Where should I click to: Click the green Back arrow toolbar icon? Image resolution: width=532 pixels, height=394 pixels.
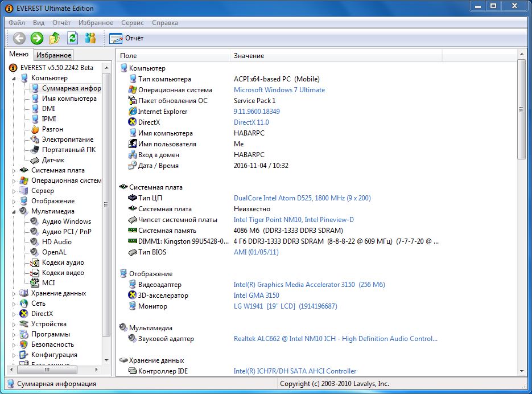[x=19, y=38]
